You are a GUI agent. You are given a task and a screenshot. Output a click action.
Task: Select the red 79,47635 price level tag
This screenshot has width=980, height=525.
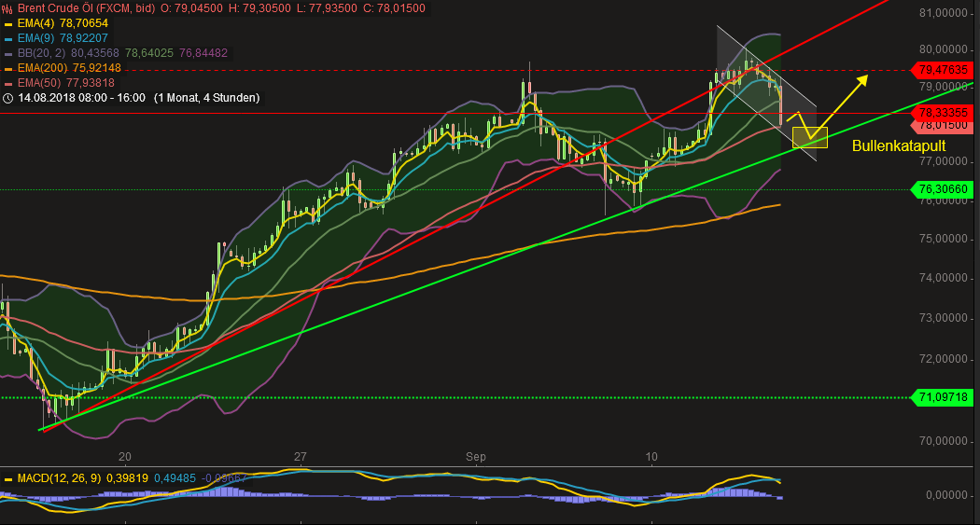(942, 70)
